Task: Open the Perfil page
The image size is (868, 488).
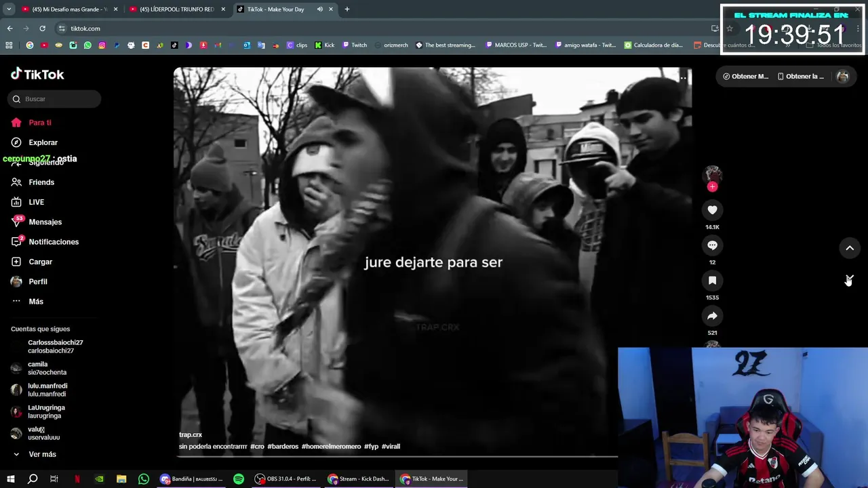Action: [x=29, y=281]
